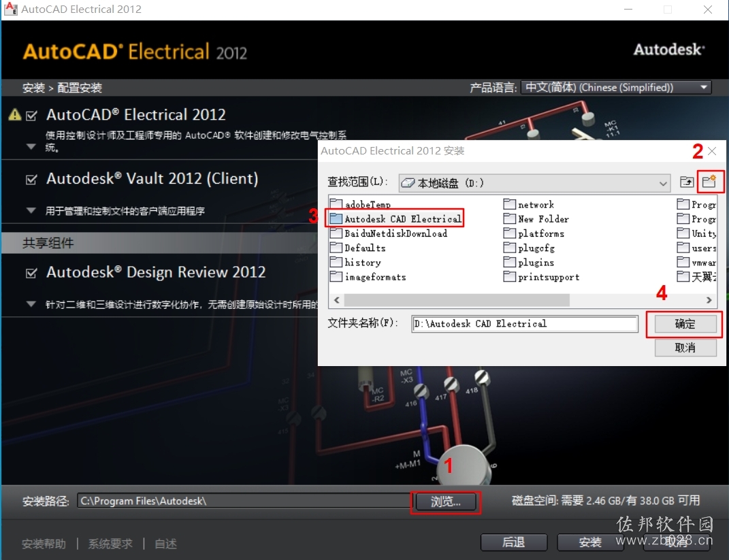Select the Defaults folder
The height and width of the screenshot is (560, 729).
[x=358, y=248]
